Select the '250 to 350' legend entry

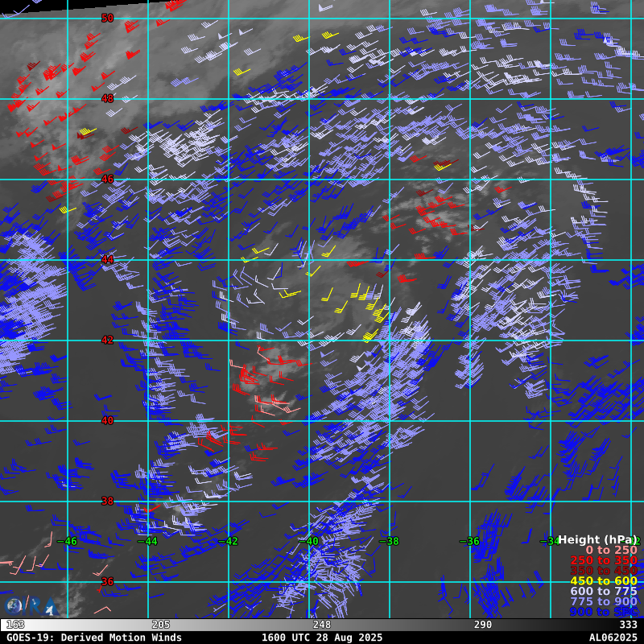[604, 560]
